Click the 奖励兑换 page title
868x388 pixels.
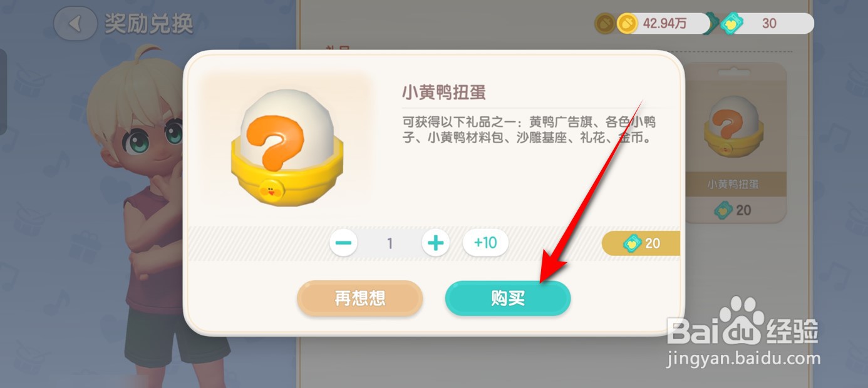(149, 24)
